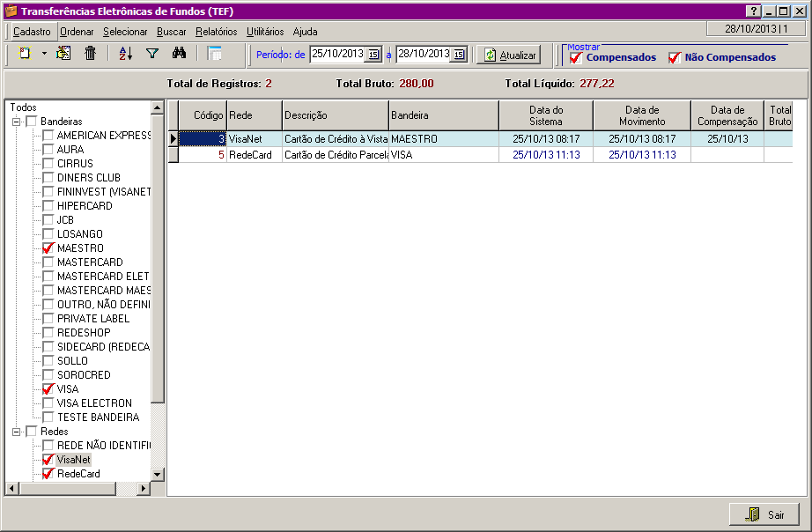Open the Relatórios menu

(x=216, y=32)
